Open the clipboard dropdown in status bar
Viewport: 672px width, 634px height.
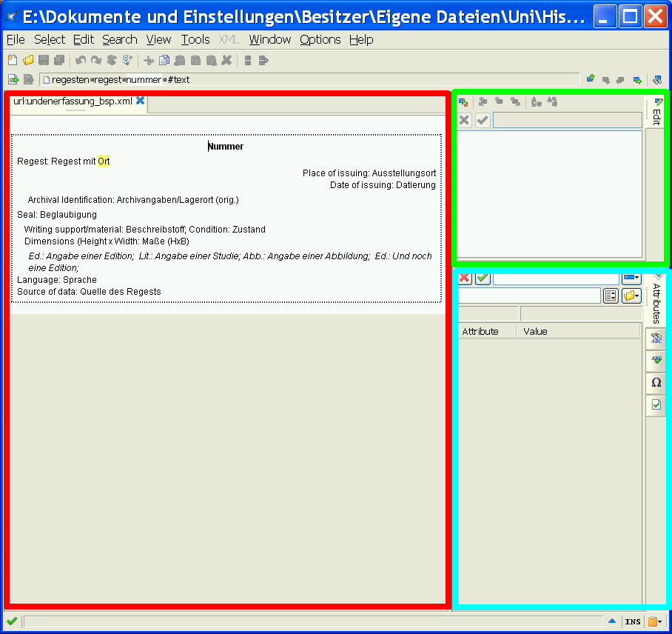click(655, 621)
